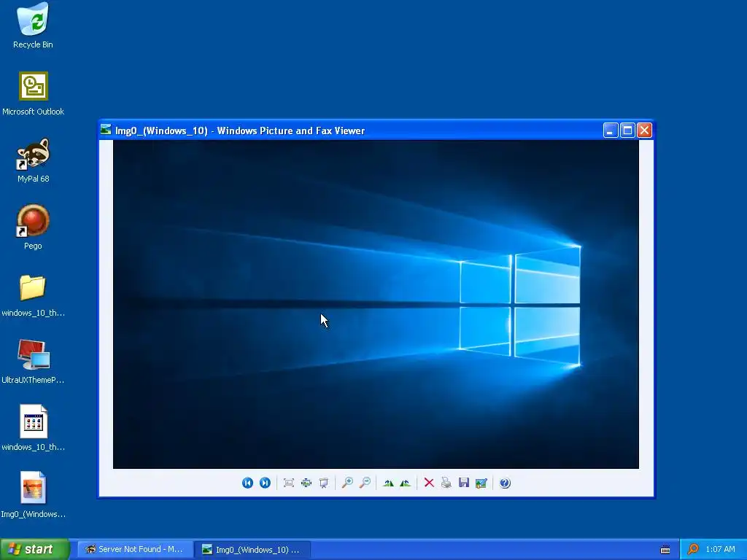Start the slide show from viewer toolbar
This screenshot has height=560, width=747.
[323, 483]
